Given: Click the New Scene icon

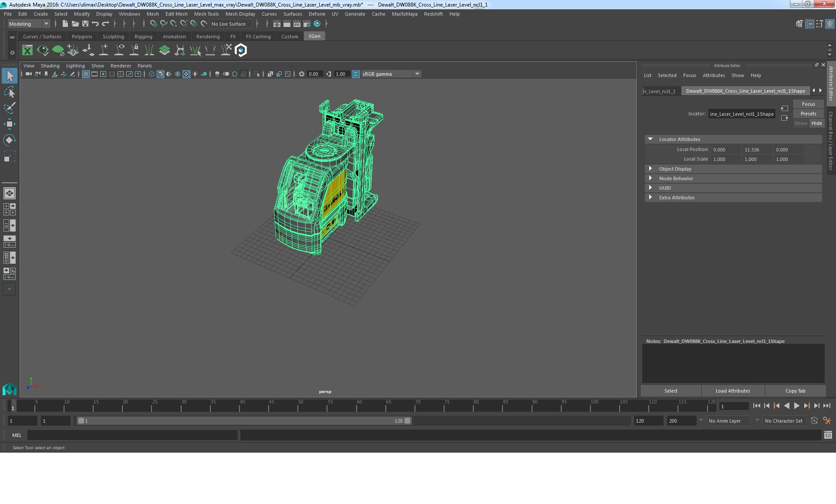Looking at the screenshot, I should (x=65, y=24).
